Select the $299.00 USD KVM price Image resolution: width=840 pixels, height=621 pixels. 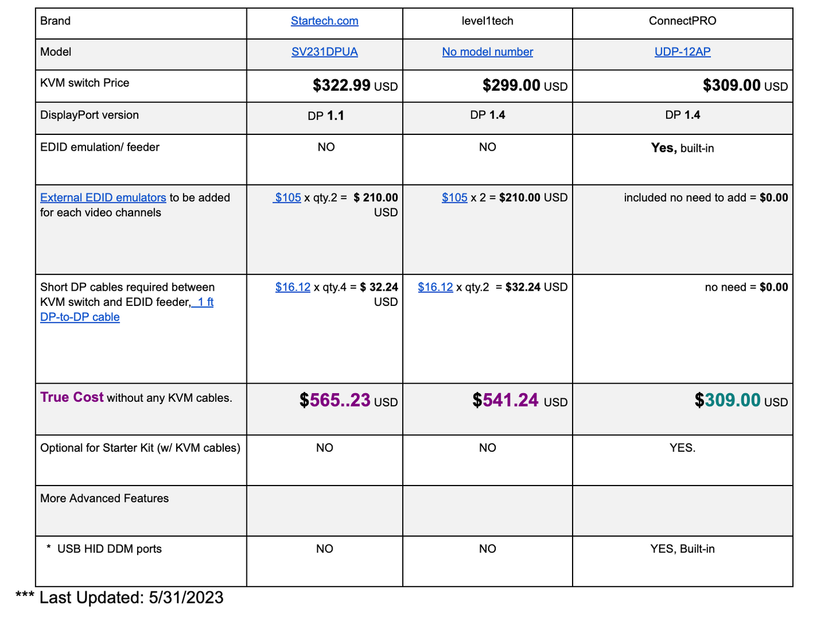tap(524, 85)
